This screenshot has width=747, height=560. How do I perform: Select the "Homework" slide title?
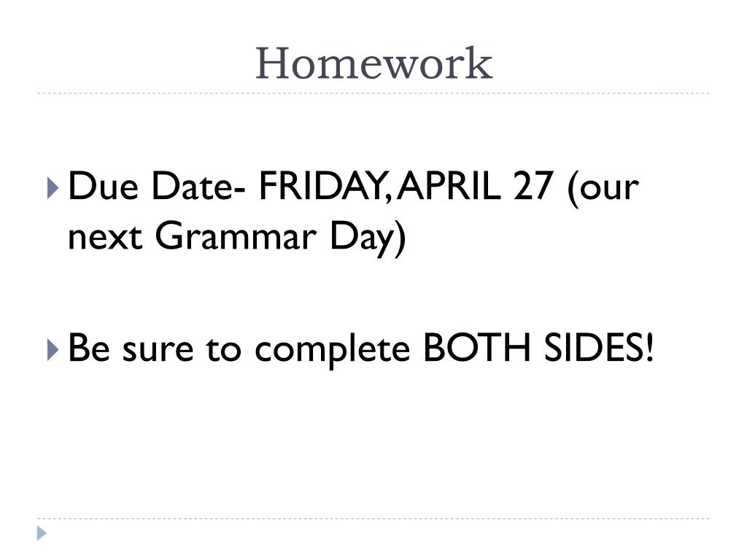373,63
